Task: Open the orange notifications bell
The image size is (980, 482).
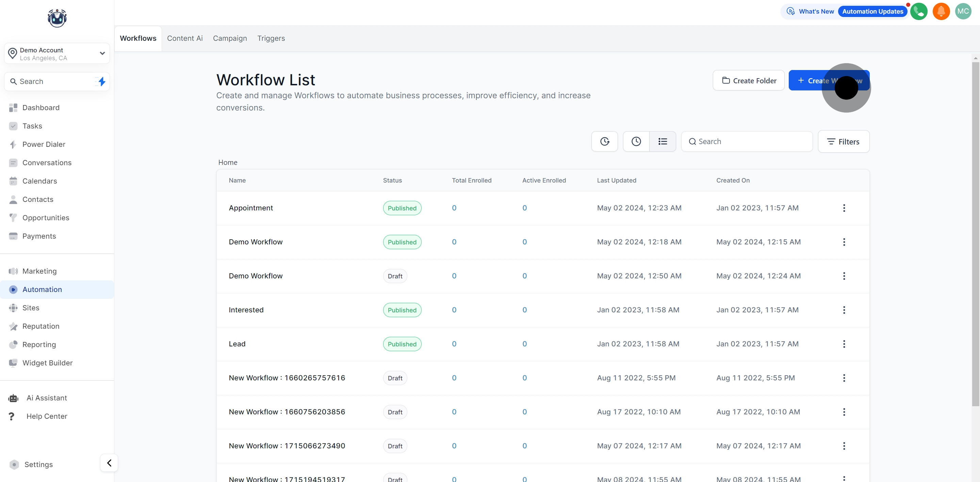Action: [x=941, y=12]
